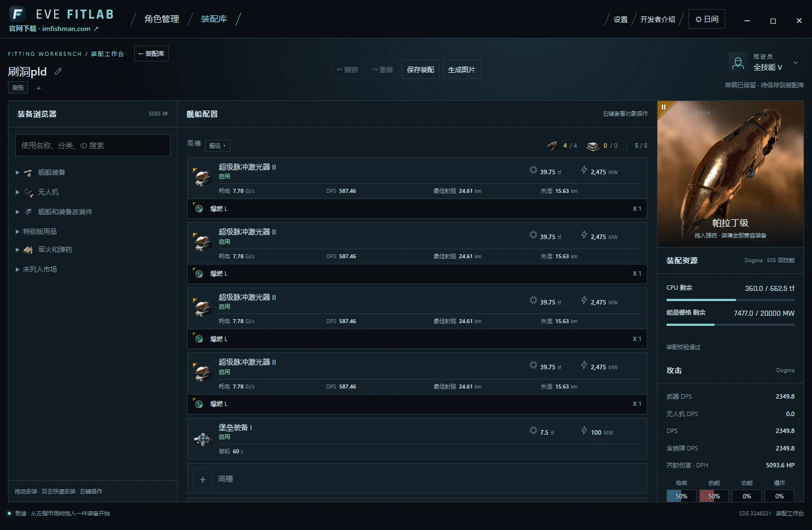Click the 电磁 50% damage swatch
This screenshot has height=530, width=812.
[681, 496]
